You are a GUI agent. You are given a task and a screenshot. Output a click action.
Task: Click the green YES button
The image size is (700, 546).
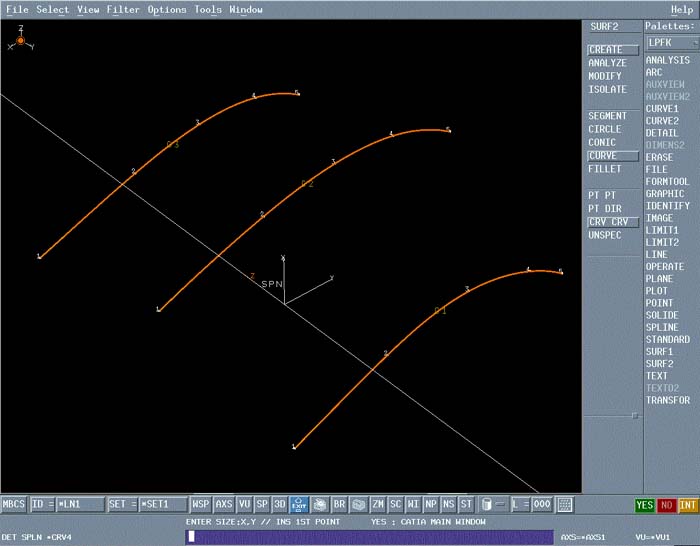pos(644,505)
